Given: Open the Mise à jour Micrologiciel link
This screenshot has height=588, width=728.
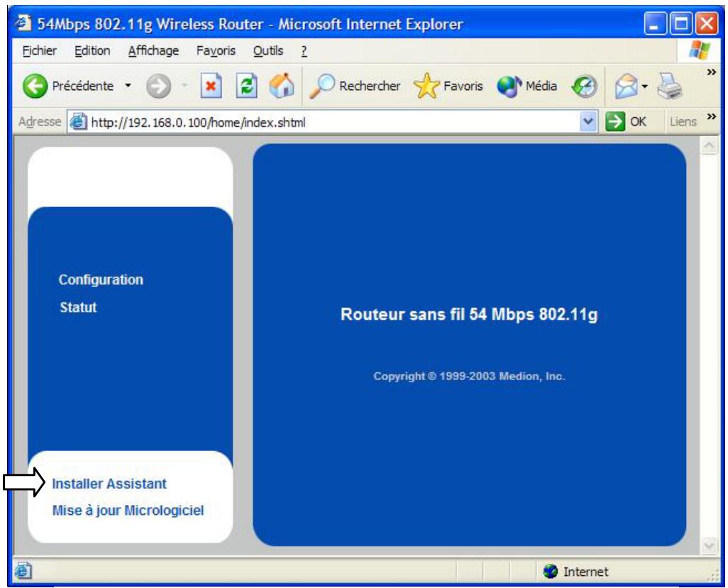Looking at the screenshot, I should coord(128,511).
